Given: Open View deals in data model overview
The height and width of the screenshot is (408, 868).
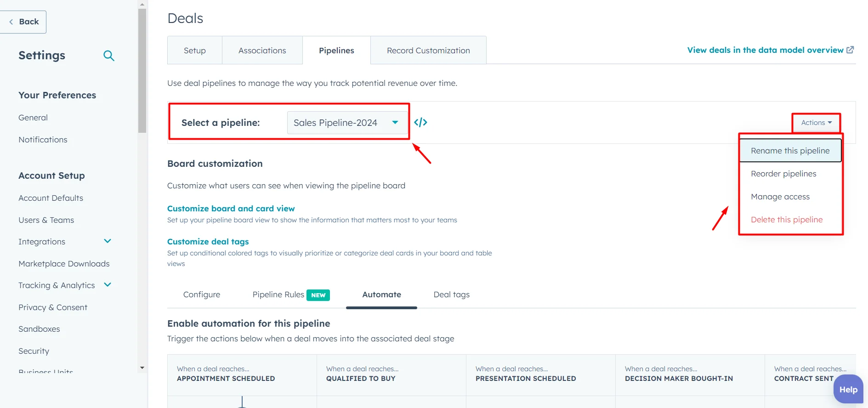Looking at the screenshot, I should tap(765, 50).
